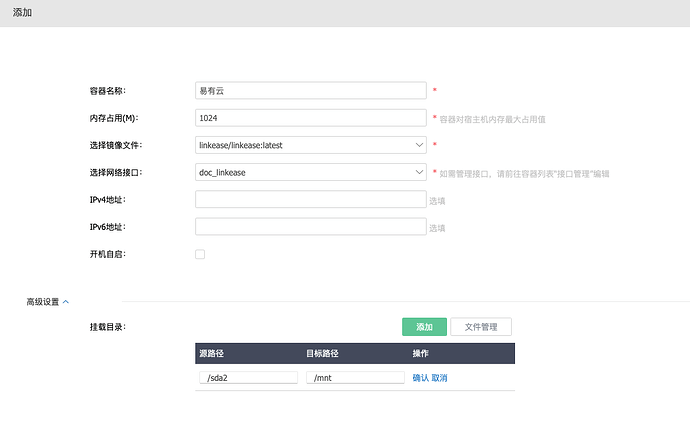Select the 源路径 field containing /sda2
This screenshot has height=421, width=690.
(x=249, y=378)
